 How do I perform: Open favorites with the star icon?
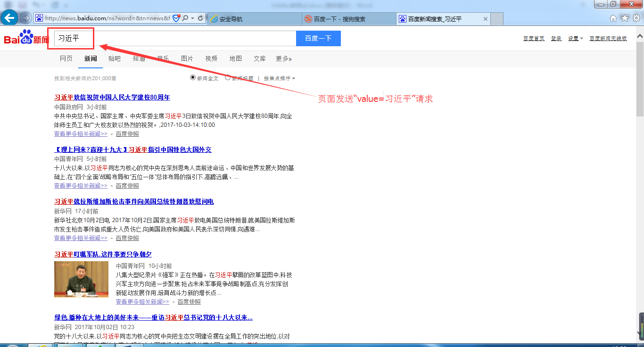coord(625,18)
